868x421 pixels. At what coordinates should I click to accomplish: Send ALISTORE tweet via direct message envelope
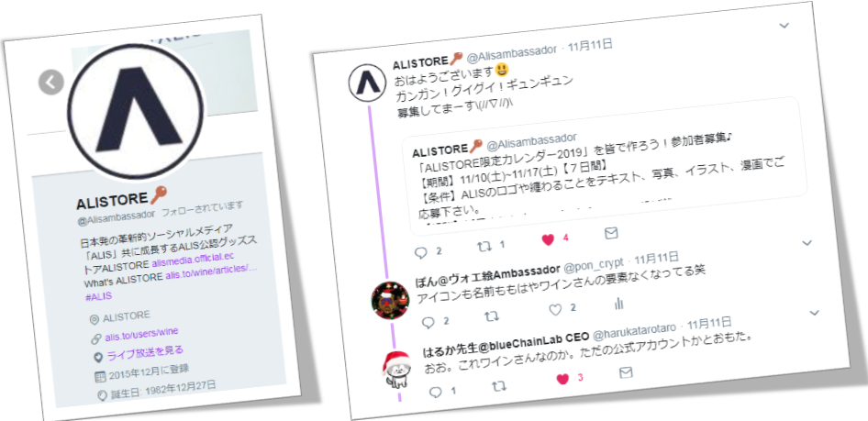coord(611,233)
